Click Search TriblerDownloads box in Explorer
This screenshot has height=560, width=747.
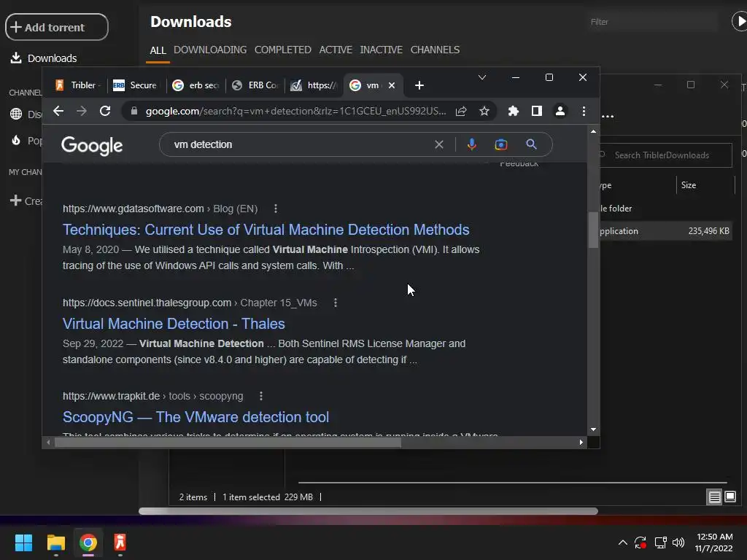665,155
